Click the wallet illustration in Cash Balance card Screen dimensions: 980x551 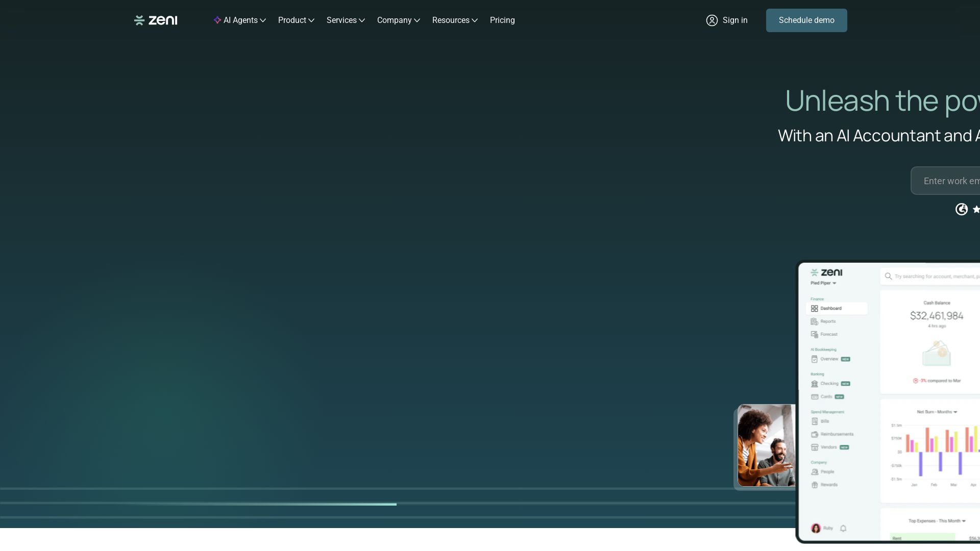(x=937, y=353)
